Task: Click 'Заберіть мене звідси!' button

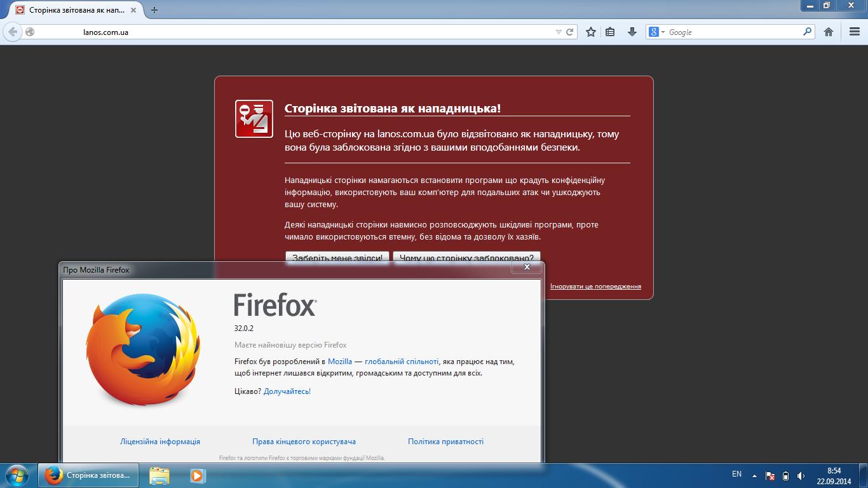Action: pos(337,257)
